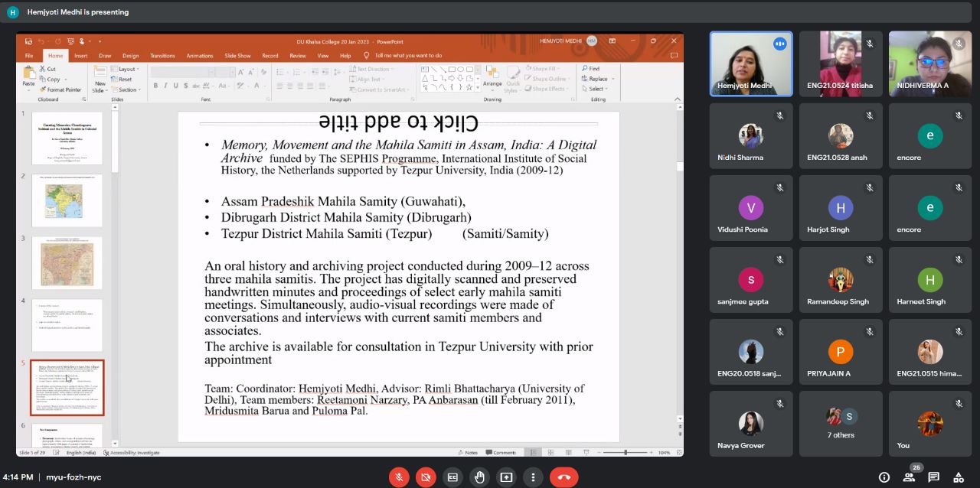Open the meeting details info icon
The height and width of the screenshot is (488, 980).
point(884,477)
